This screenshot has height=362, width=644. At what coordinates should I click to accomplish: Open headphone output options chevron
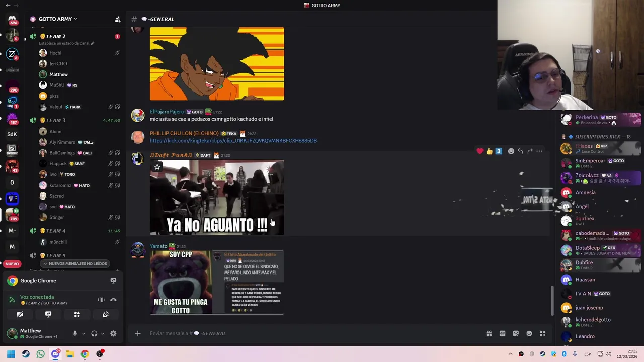(x=103, y=333)
